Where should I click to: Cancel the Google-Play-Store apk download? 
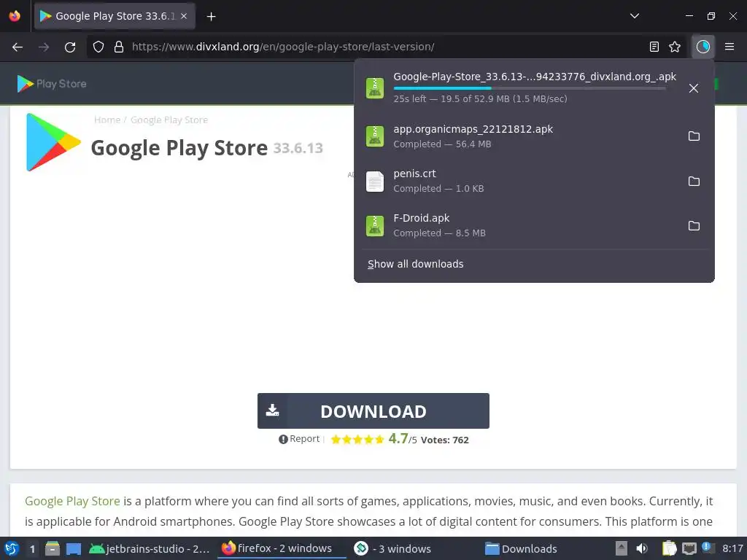694,88
